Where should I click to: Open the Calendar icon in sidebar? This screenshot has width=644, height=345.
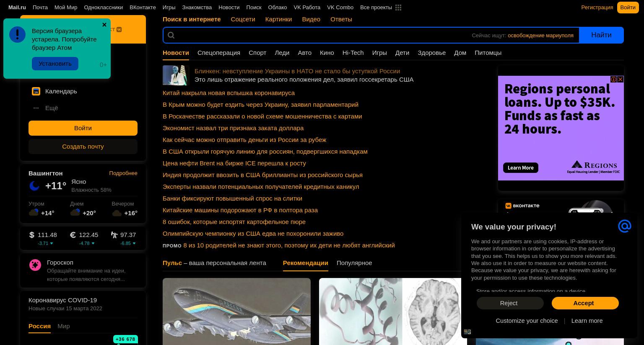36,91
